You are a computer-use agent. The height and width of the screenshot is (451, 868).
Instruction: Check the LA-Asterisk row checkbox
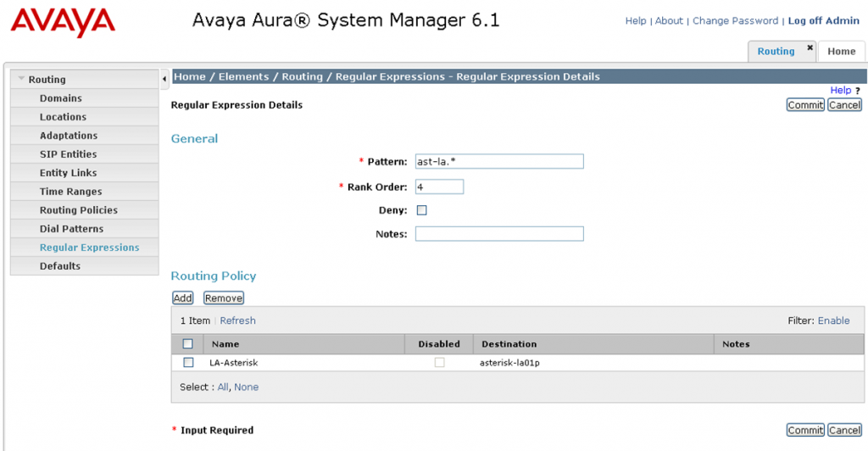point(188,363)
